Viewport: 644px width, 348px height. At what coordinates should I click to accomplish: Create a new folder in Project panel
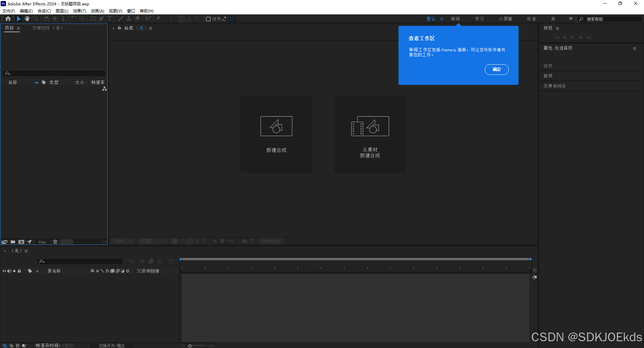[x=13, y=242]
